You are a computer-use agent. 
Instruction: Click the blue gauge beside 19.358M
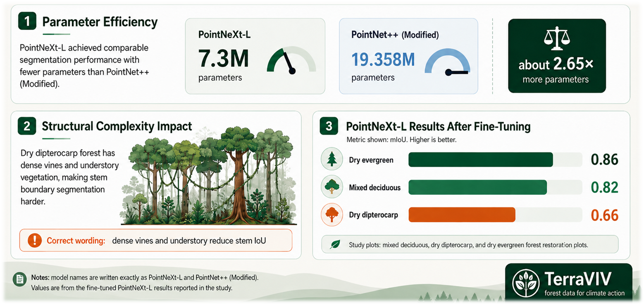448,62
